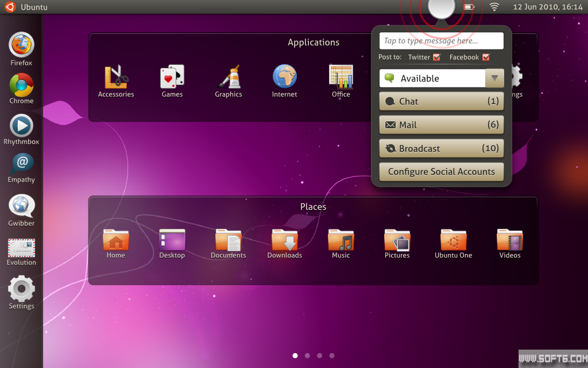
Task: Switch to the fourth page dot
Action: pyautogui.click(x=332, y=355)
